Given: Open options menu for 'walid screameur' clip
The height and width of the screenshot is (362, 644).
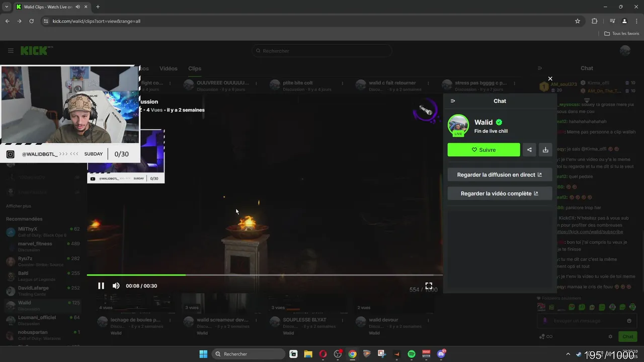Looking at the screenshot, I should [256, 320].
